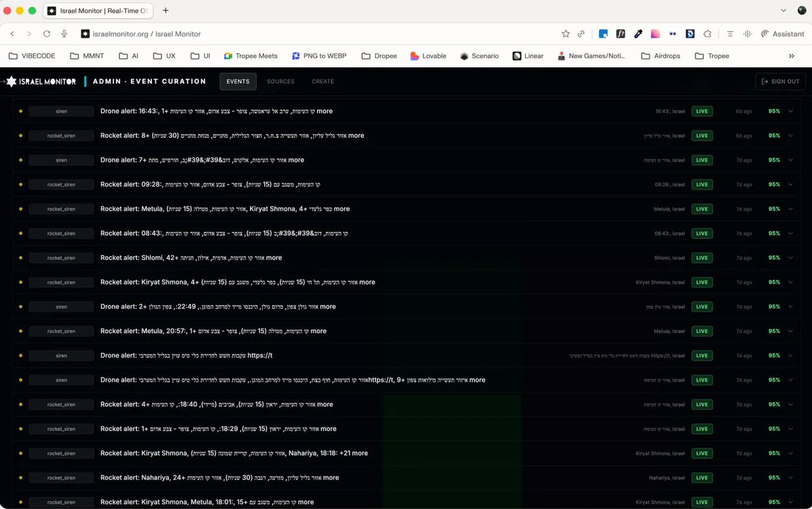Click the siren tag on Drone alert 16:43 row
This screenshot has width=812, height=509.
tap(62, 111)
